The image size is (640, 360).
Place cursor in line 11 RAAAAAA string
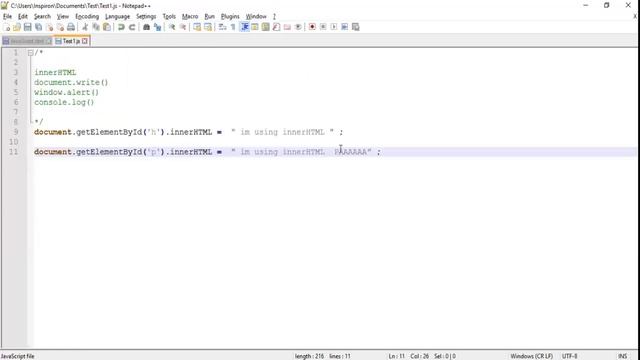[351, 152]
